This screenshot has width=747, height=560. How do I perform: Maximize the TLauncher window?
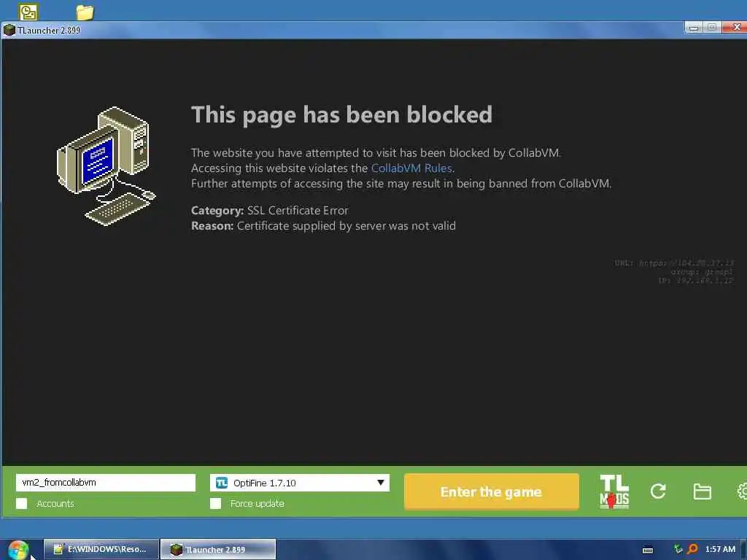point(712,28)
